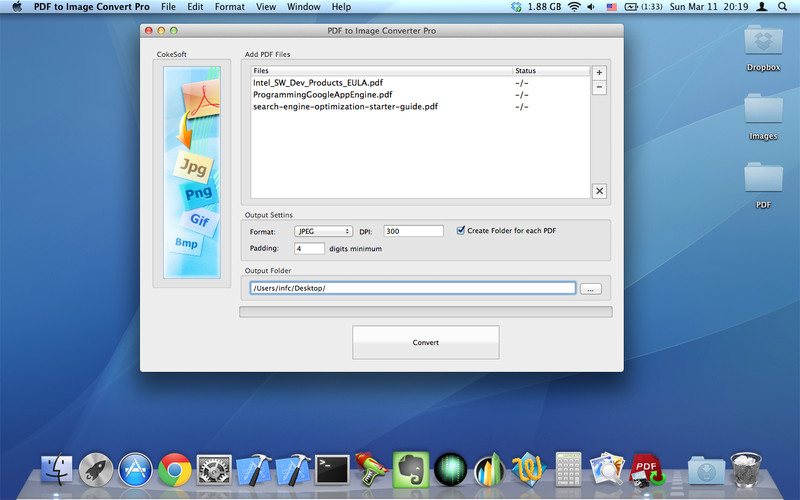
Task: Open the Wi-Fi status menu
Action: coord(574,7)
